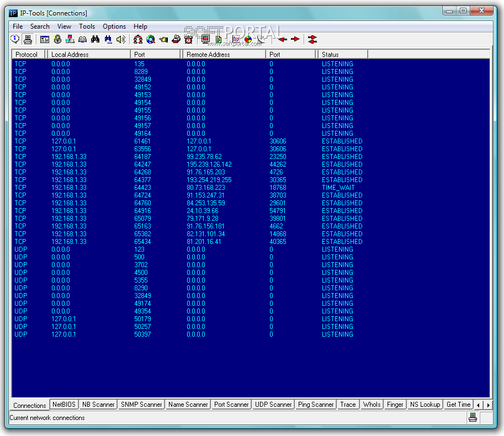504x436 pixels.
Task: Sort by the Status column header
Action: 342,54
